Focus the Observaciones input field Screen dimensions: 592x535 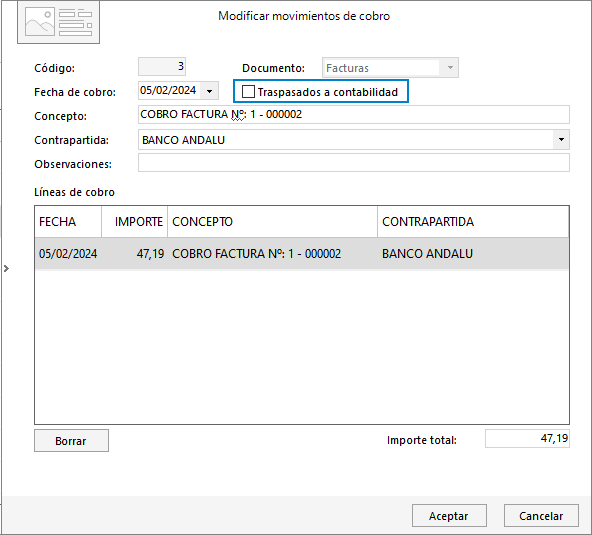[353, 163]
